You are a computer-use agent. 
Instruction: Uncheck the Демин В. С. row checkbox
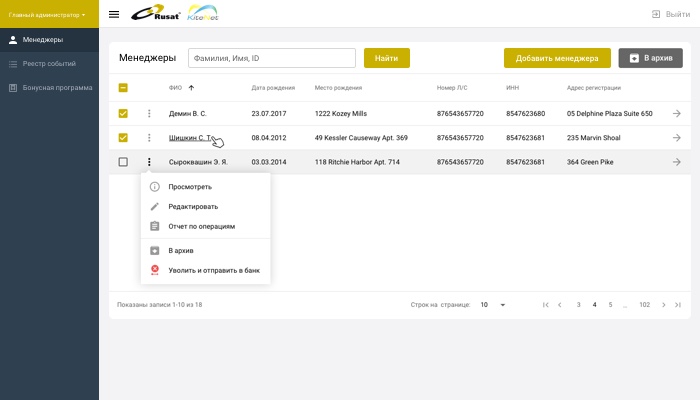coord(123,114)
